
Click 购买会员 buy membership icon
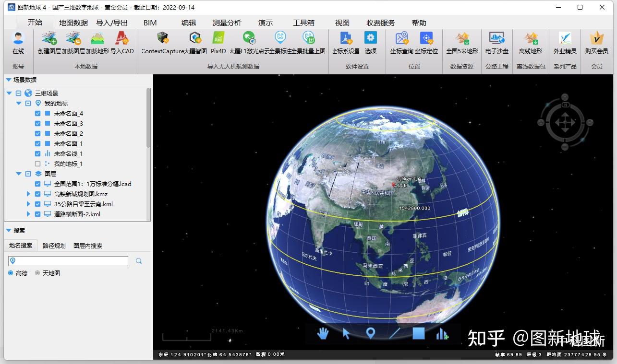coord(596,38)
